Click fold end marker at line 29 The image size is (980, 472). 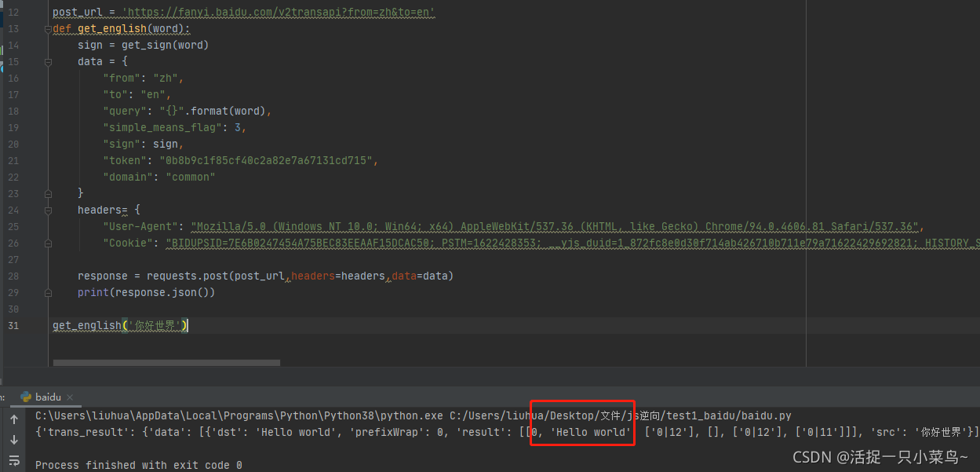pyautogui.click(x=48, y=292)
